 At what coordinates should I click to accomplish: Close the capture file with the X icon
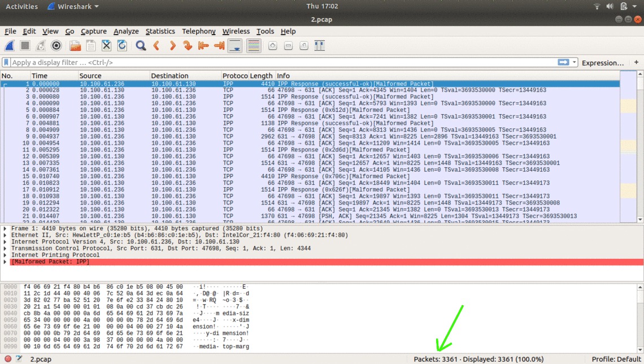click(106, 46)
